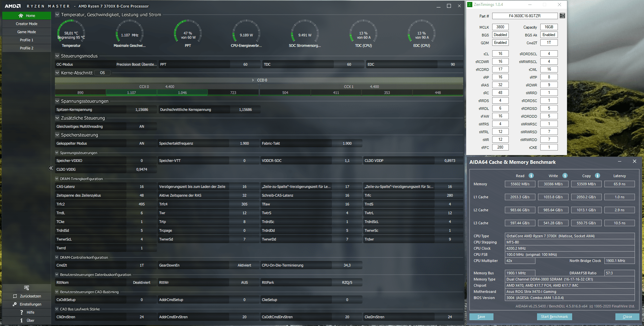
Task: Collapse the Temperatur, Geschwindigkeit, Leistung section
Action: [x=57, y=15]
